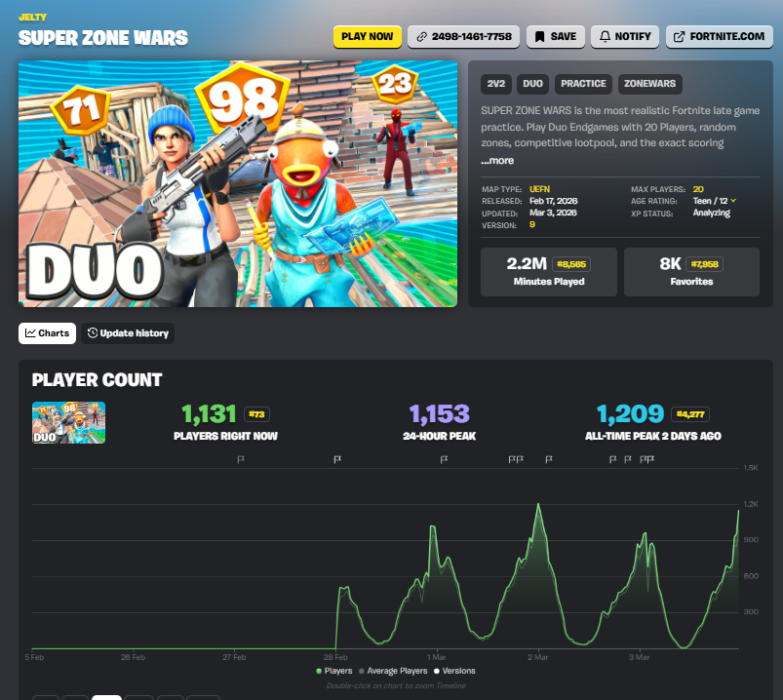783x700 pixels.
Task: Click the link icon beside the island code
Action: pyautogui.click(x=422, y=36)
